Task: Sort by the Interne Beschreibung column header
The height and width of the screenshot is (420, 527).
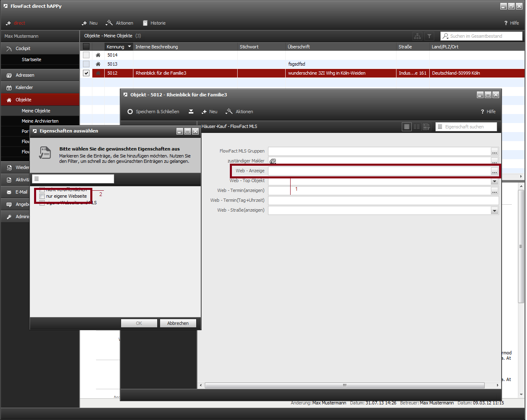Action: [x=186, y=47]
